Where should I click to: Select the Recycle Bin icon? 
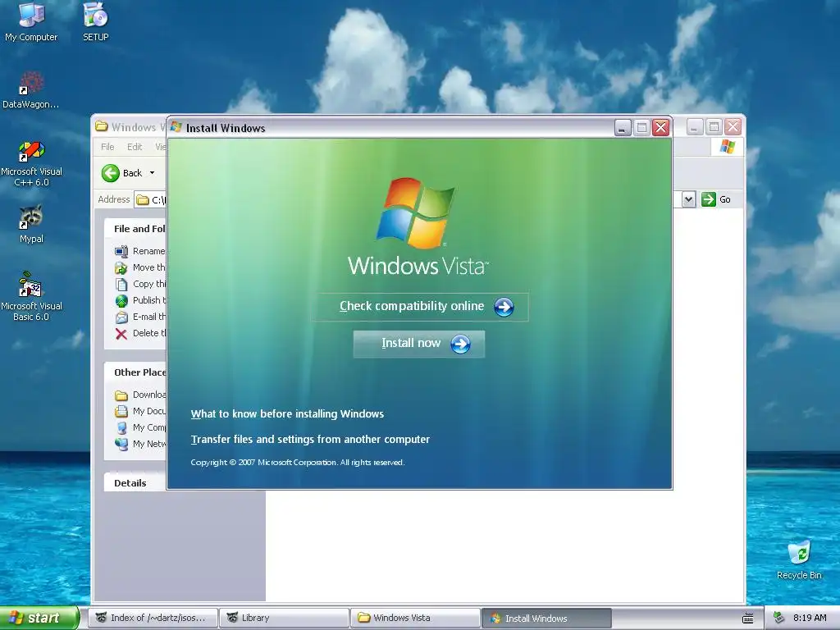click(799, 560)
